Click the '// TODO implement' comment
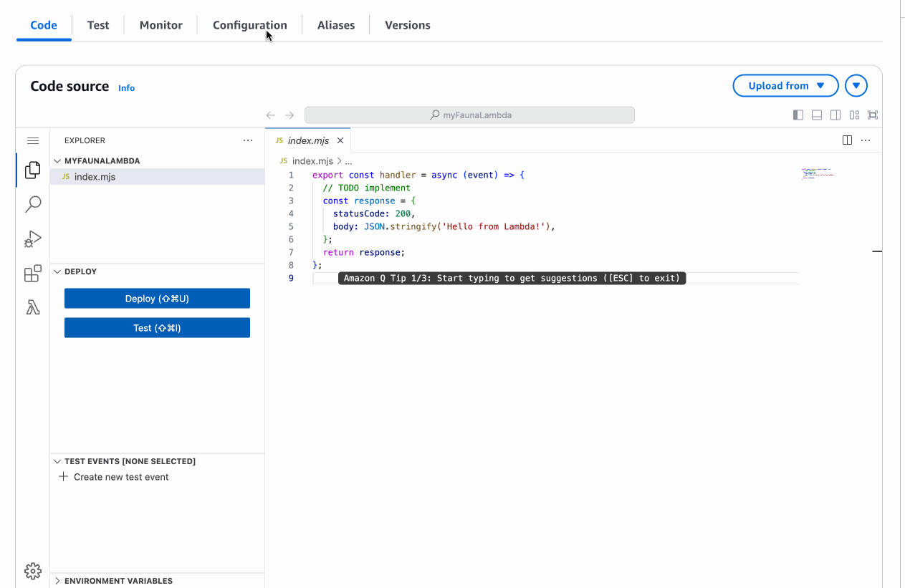The width and height of the screenshot is (905, 588). [366, 188]
